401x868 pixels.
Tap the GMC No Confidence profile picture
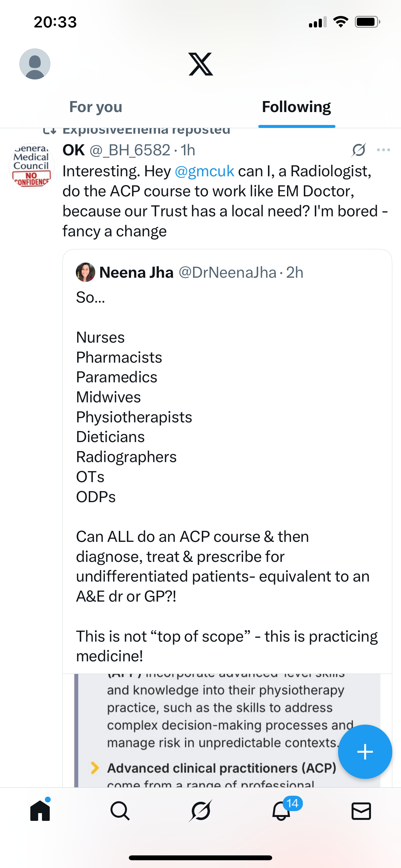tap(32, 166)
